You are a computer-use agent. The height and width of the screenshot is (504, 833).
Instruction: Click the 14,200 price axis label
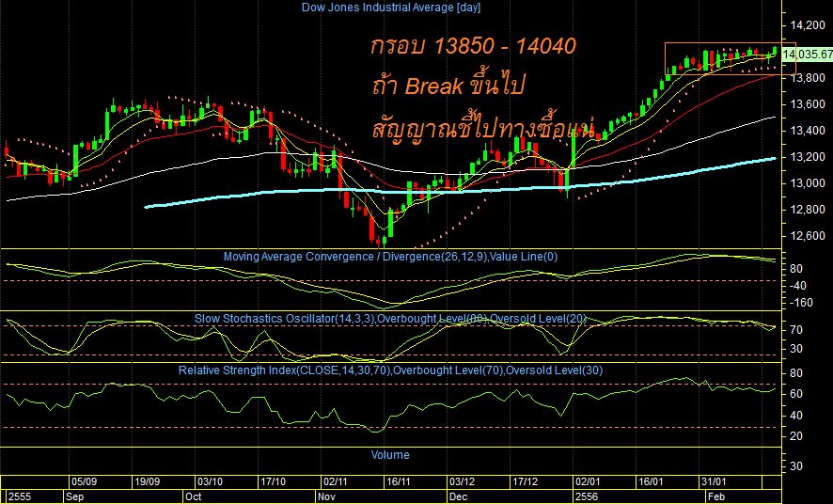pyautogui.click(x=808, y=25)
